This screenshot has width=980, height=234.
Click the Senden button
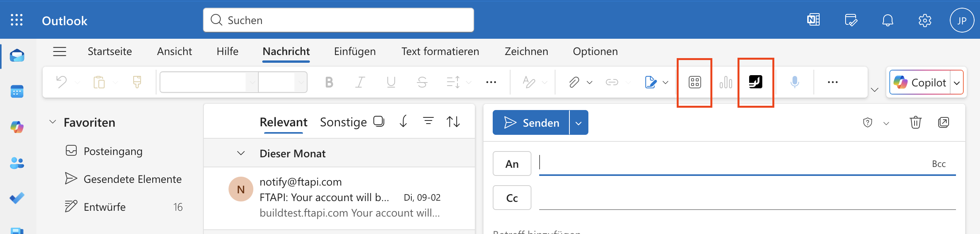coord(531,123)
